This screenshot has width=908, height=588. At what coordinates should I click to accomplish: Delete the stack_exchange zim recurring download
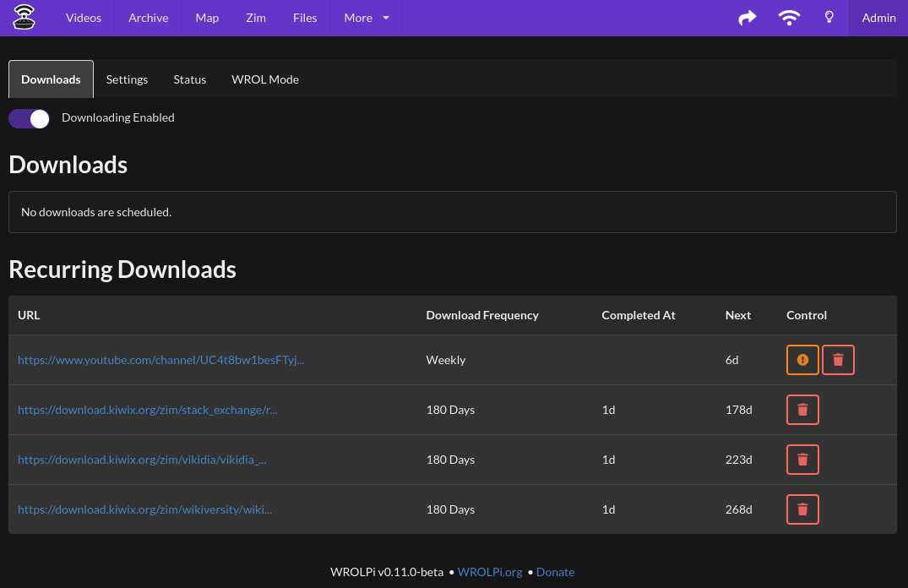(802, 410)
